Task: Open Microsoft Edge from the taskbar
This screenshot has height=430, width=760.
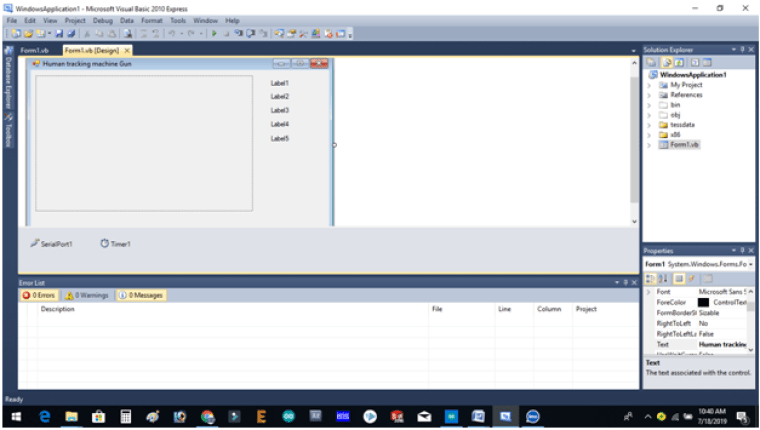Action: [x=45, y=416]
